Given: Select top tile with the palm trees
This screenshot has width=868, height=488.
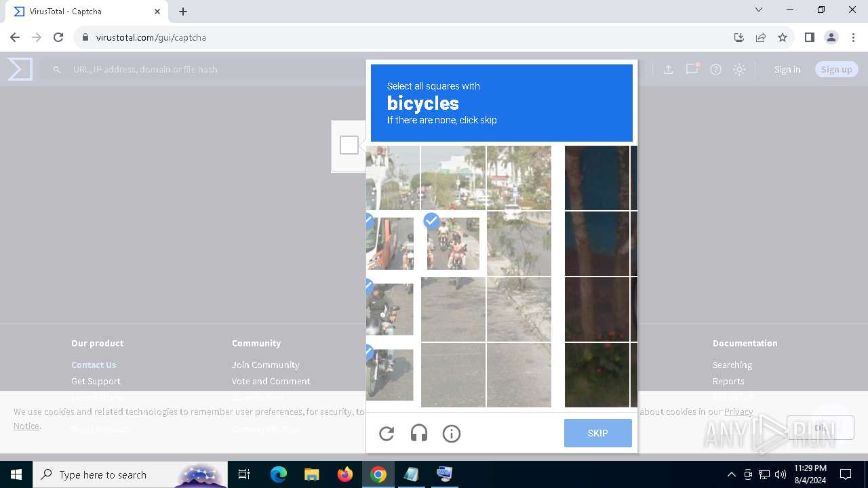Looking at the screenshot, I should 519,178.
